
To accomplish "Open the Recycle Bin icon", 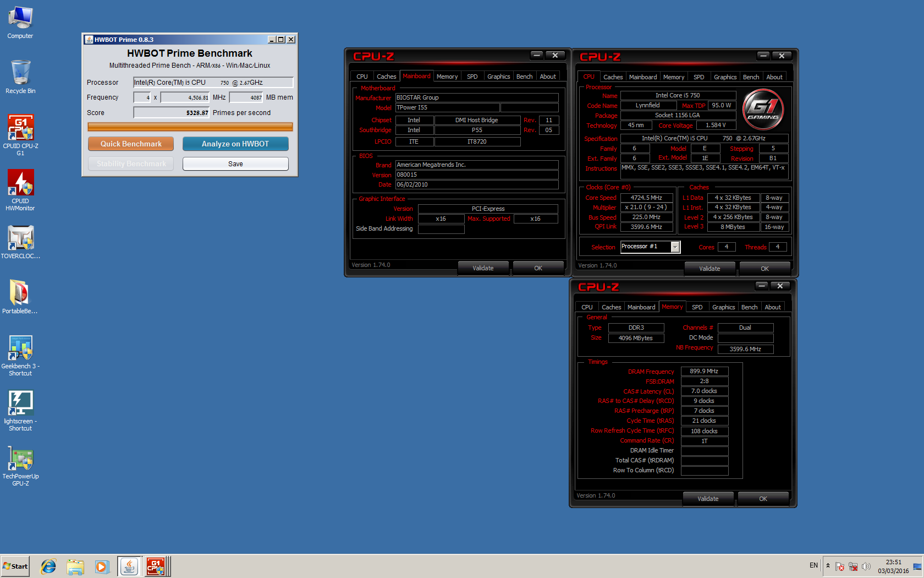I will (x=20, y=77).
